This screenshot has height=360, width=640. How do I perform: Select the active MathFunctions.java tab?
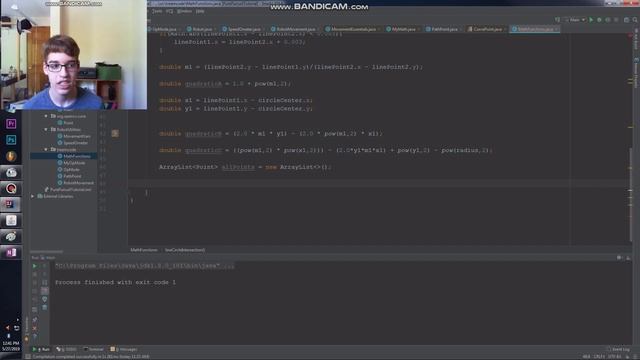(x=534, y=29)
